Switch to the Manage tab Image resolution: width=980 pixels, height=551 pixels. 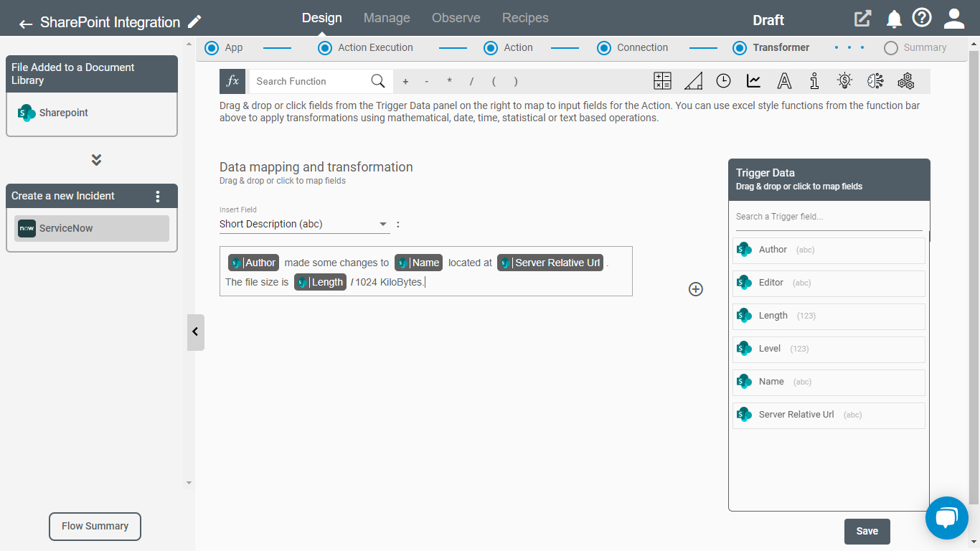point(387,18)
